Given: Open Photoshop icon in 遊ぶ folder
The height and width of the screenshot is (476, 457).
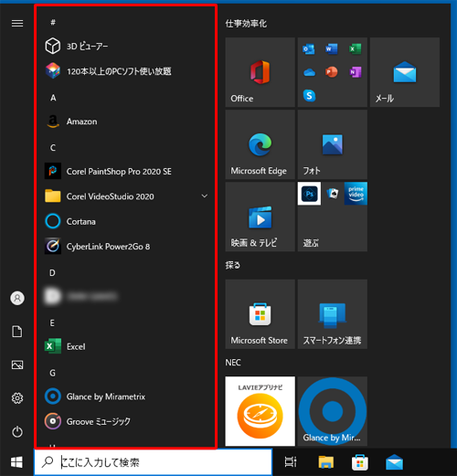Looking at the screenshot, I should 309,194.
